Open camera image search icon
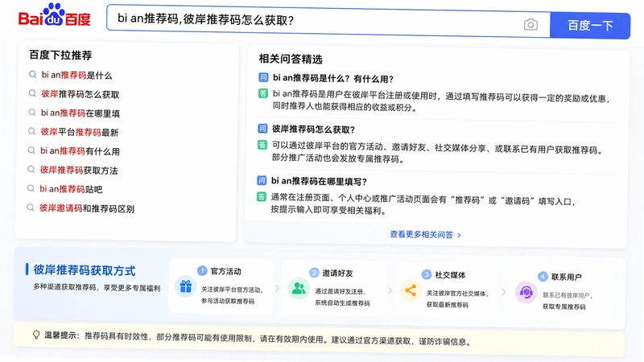644x362 pixels. (x=530, y=25)
